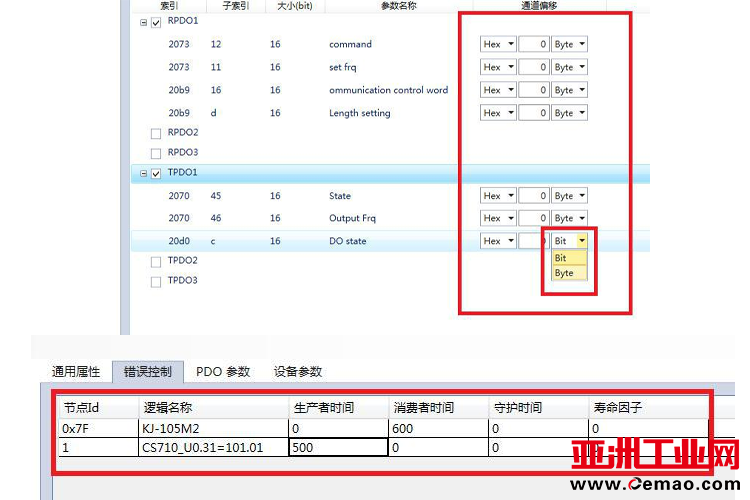Edit offset value for Length setting
This screenshot has height=500, width=750.
pos(533,113)
